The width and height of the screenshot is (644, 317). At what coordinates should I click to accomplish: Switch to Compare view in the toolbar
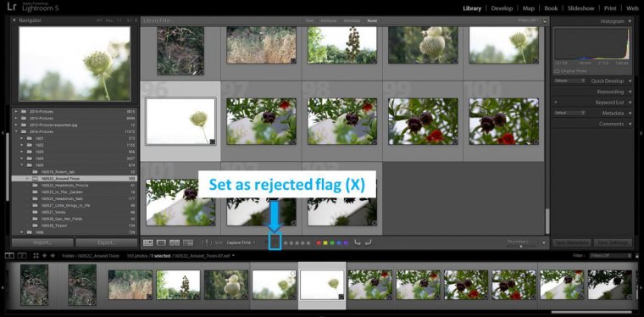(x=175, y=242)
